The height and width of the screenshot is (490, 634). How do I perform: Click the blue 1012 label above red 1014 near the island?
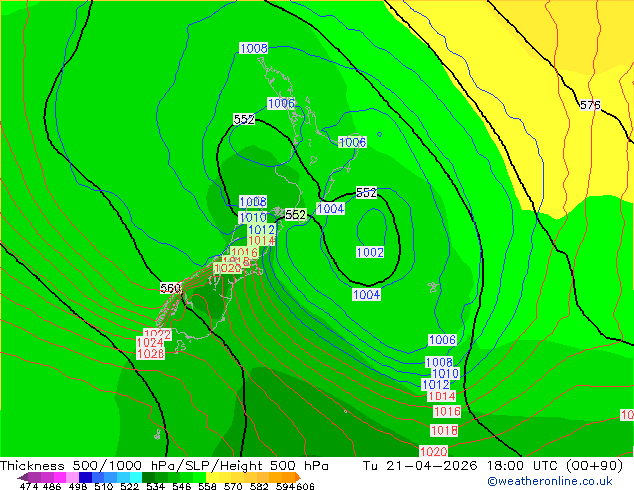261,230
